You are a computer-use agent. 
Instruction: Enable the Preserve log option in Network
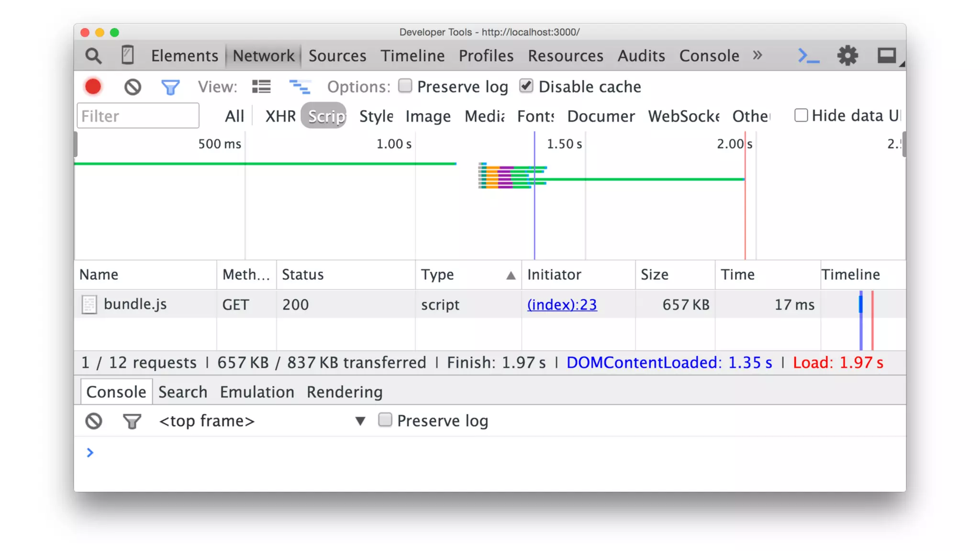[x=405, y=86]
